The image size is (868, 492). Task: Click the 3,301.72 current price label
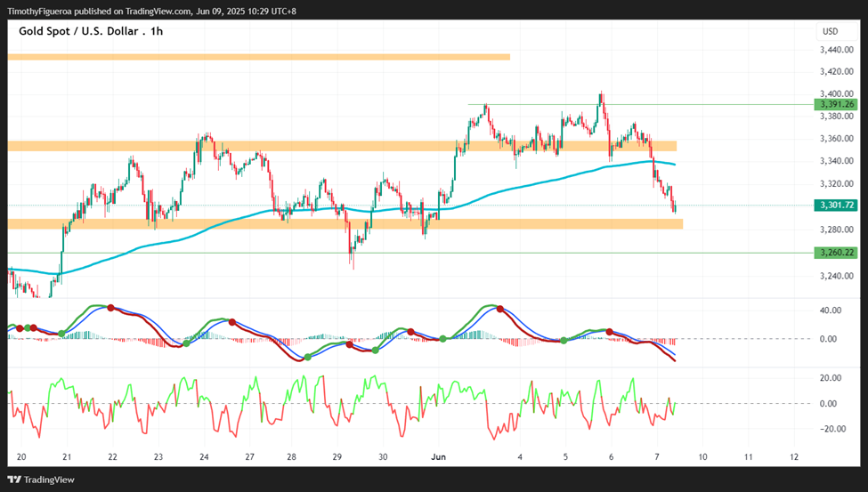click(836, 206)
